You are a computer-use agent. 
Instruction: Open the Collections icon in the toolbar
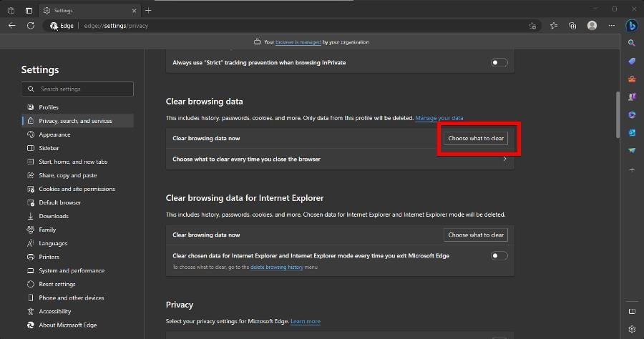(572, 26)
